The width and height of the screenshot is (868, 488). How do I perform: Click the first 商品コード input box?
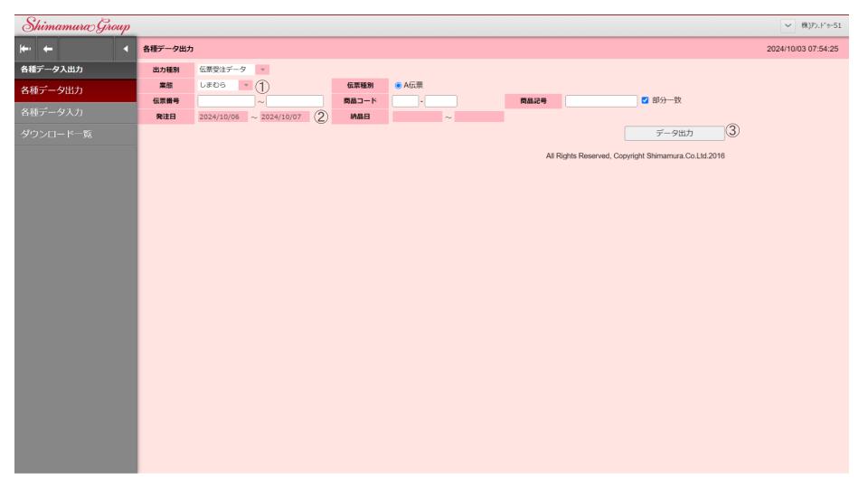(x=404, y=101)
